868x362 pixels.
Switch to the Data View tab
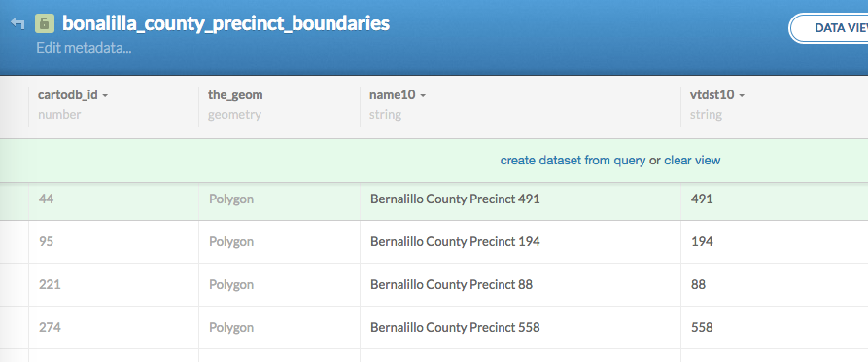point(829,28)
